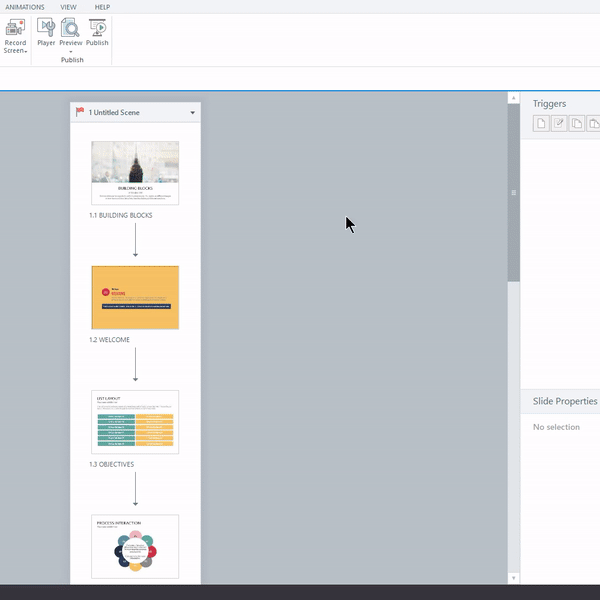The width and height of the screenshot is (600, 600).
Task: Click the 1.1 BUILDING BLOCKS label
Action: 121,215
